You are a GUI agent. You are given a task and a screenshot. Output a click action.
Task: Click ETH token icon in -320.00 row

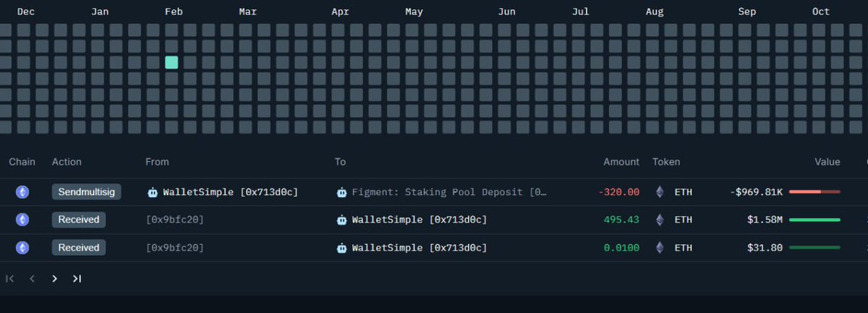(659, 192)
